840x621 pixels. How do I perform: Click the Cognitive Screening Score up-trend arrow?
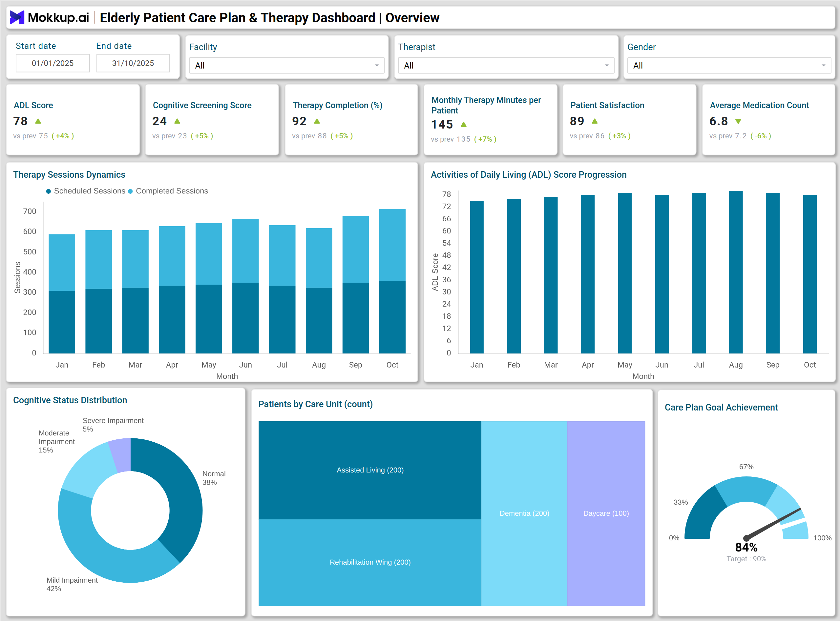click(177, 121)
